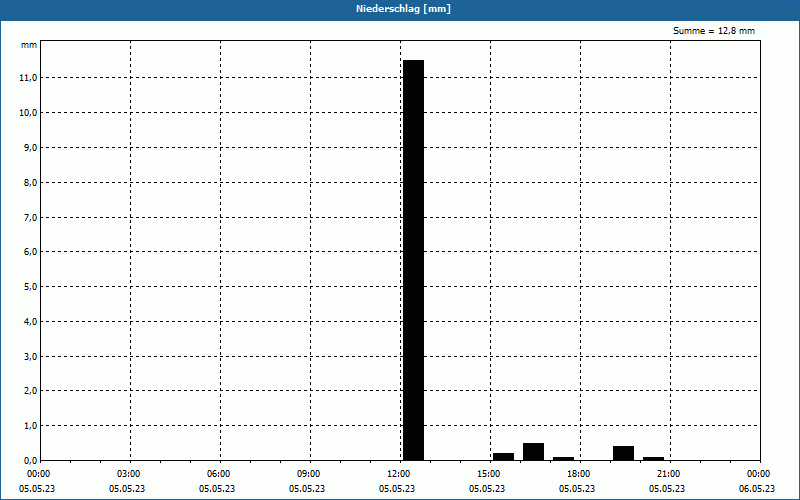Select the 3,0 y-axis label

(x=30, y=356)
